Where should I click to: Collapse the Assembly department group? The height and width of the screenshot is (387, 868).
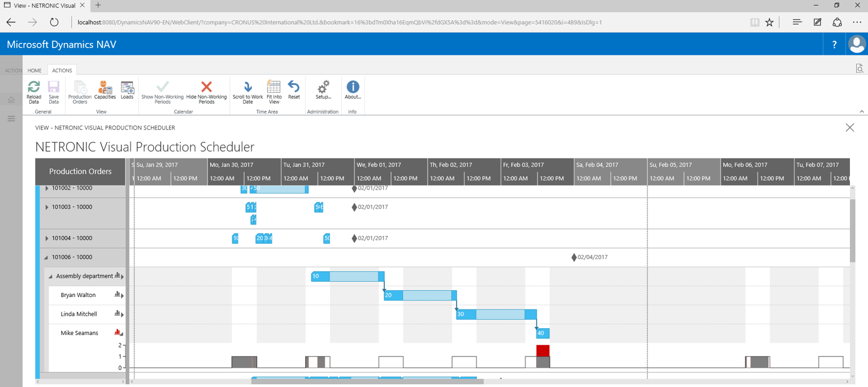(x=50, y=276)
